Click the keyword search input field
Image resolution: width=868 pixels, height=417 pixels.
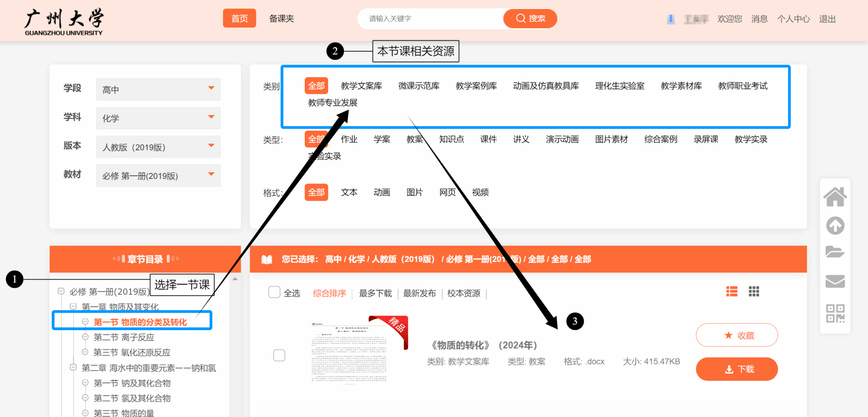point(430,19)
